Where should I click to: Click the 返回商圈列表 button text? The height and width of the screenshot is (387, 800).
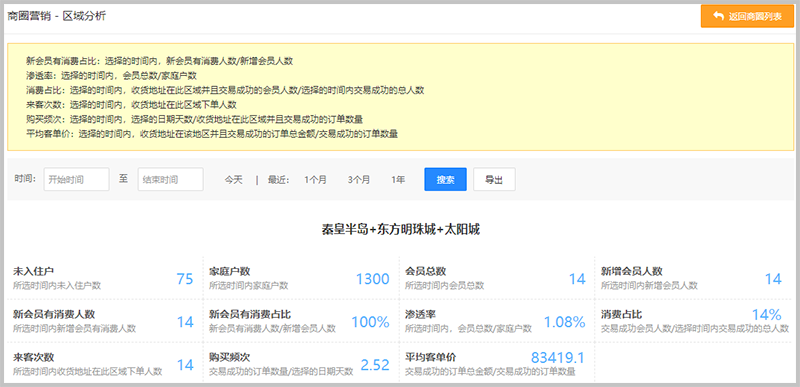pyautogui.click(x=755, y=16)
